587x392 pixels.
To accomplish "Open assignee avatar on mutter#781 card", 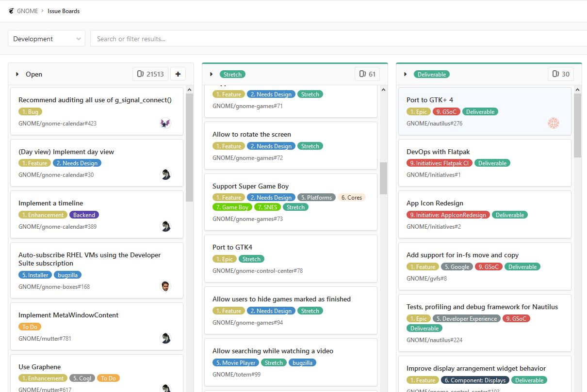I will click(x=165, y=338).
